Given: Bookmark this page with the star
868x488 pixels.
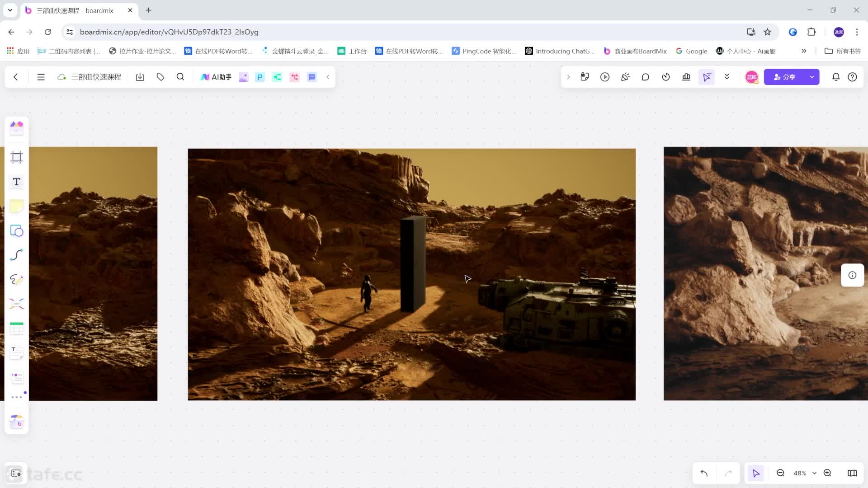Looking at the screenshot, I should [x=767, y=32].
